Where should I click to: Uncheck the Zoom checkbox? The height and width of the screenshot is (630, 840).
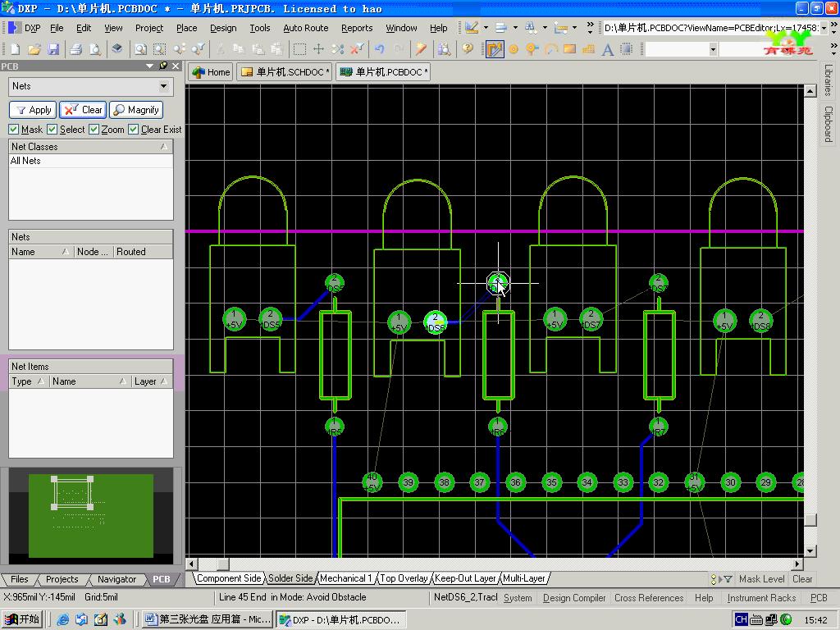pyautogui.click(x=94, y=130)
